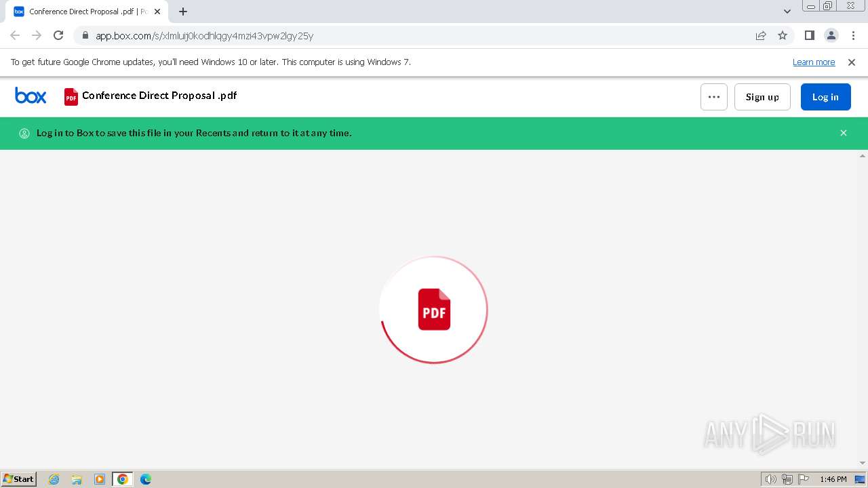Open the Windows Start menu
The image size is (868, 488).
coord(19,479)
